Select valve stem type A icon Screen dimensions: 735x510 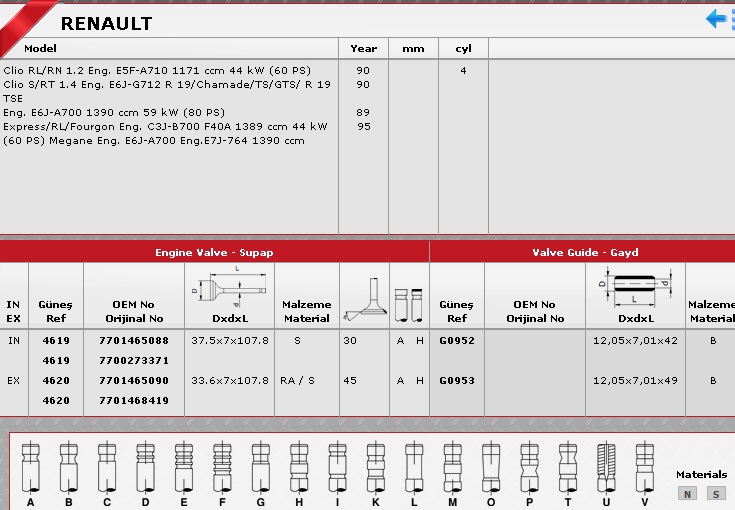click(x=30, y=463)
